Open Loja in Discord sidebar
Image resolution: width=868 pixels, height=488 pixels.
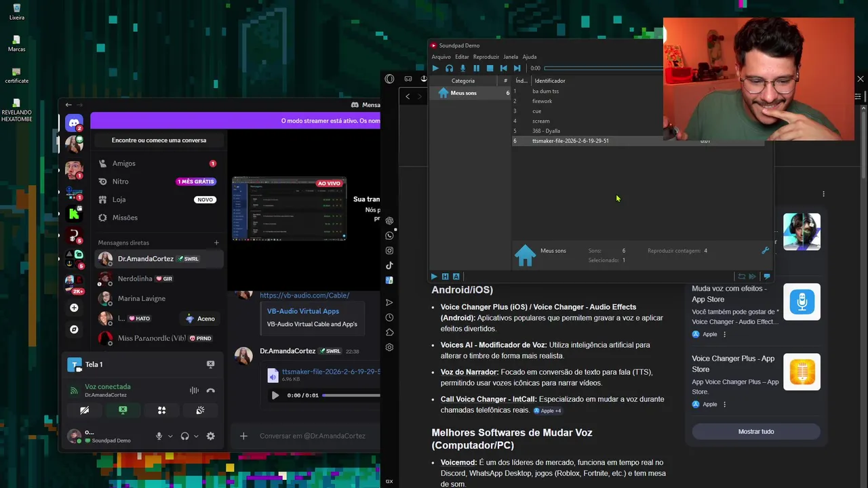click(x=157, y=199)
